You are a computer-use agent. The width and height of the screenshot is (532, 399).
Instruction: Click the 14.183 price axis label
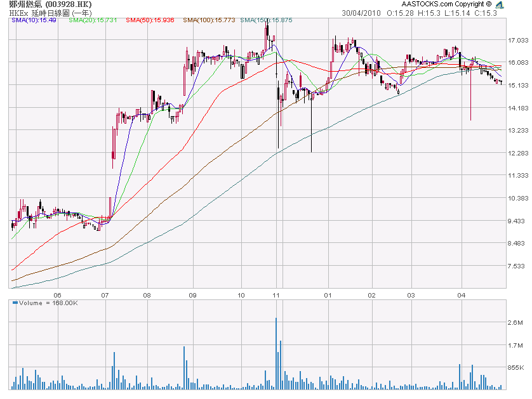click(x=518, y=108)
